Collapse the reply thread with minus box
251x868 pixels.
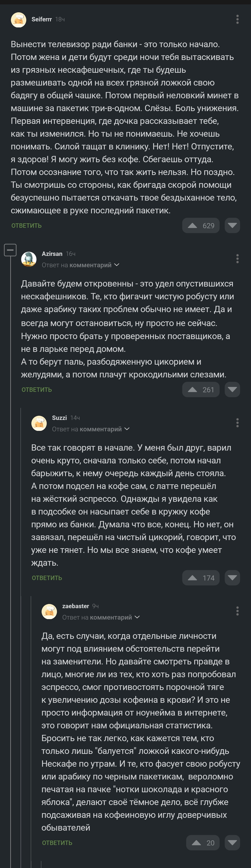[x=10, y=250]
